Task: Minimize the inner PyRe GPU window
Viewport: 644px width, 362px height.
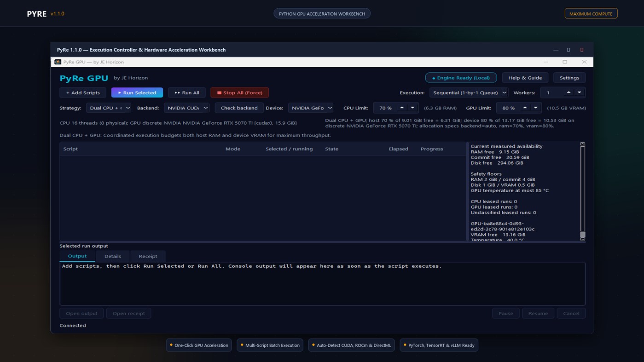Action: (545, 62)
